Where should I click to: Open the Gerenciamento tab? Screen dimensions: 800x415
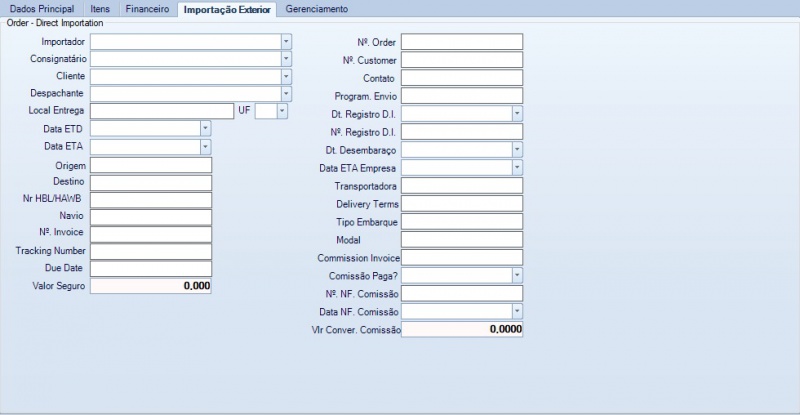316,9
